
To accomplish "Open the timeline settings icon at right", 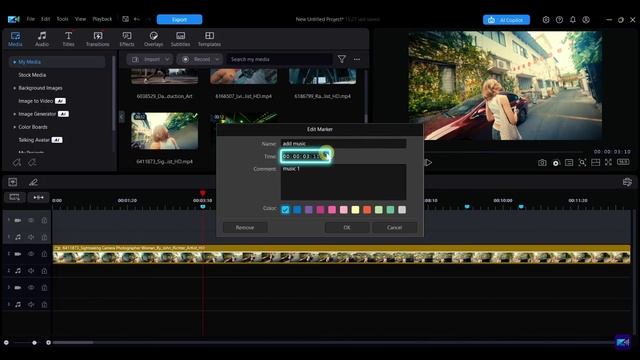I will 627,182.
